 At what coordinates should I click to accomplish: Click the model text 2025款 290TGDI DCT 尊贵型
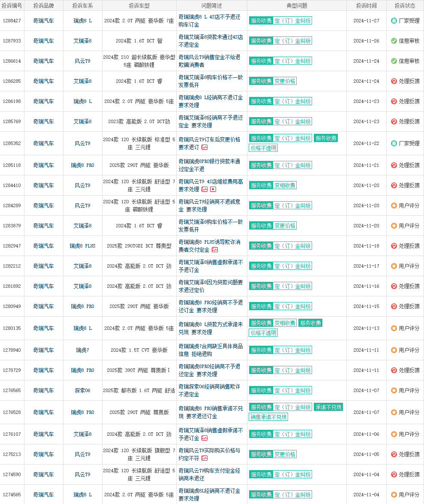point(139,246)
